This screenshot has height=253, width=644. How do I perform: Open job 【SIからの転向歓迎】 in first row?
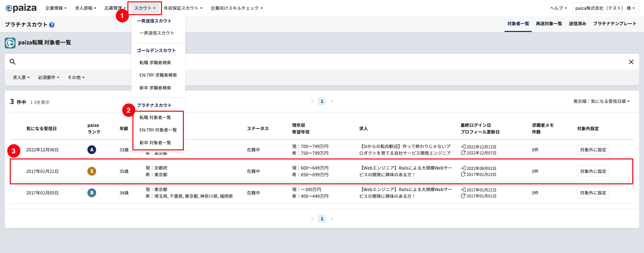405,150
